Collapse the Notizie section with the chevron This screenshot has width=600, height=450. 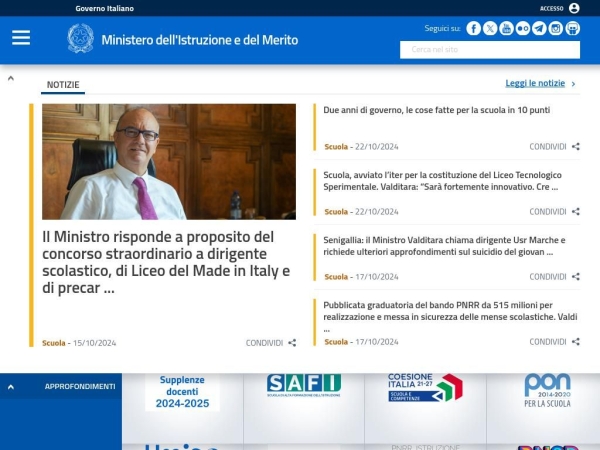click(11, 78)
